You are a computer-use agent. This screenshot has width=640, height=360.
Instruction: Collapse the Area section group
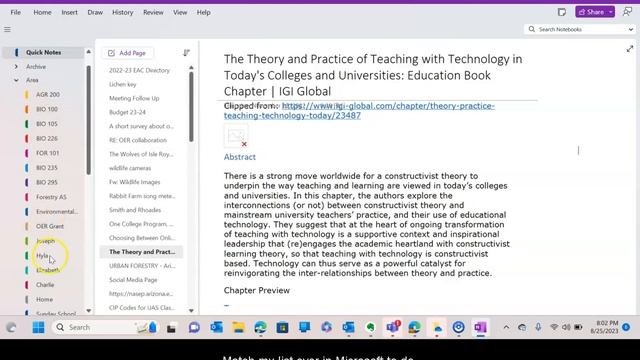[16, 80]
